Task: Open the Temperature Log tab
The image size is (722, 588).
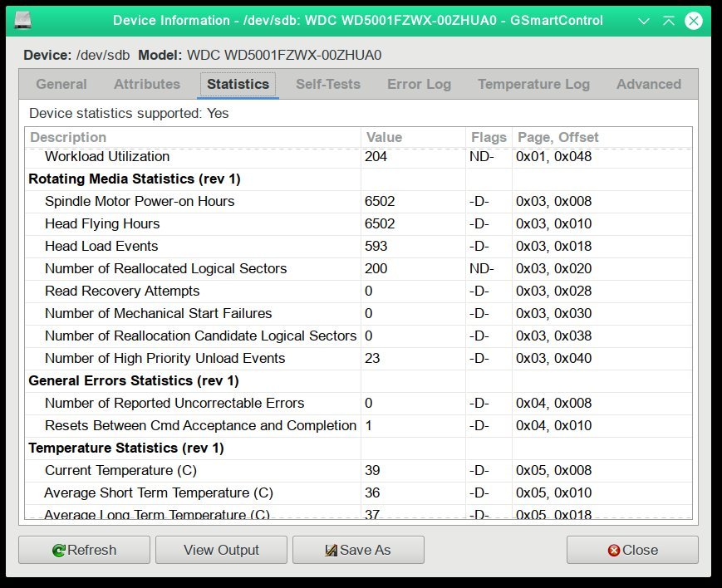Action: point(533,84)
